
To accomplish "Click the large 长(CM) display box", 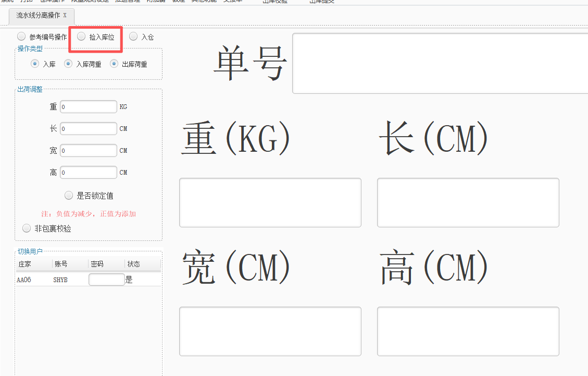I will [468, 202].
